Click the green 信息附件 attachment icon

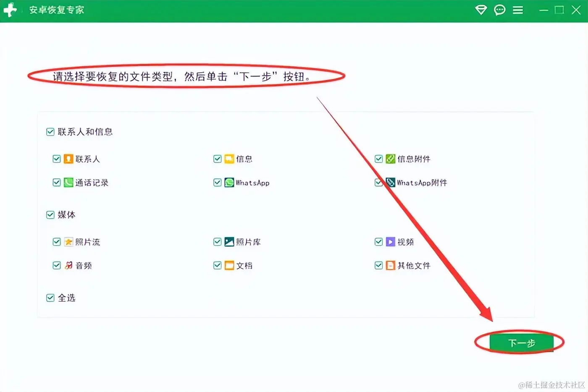click(391, 159)
